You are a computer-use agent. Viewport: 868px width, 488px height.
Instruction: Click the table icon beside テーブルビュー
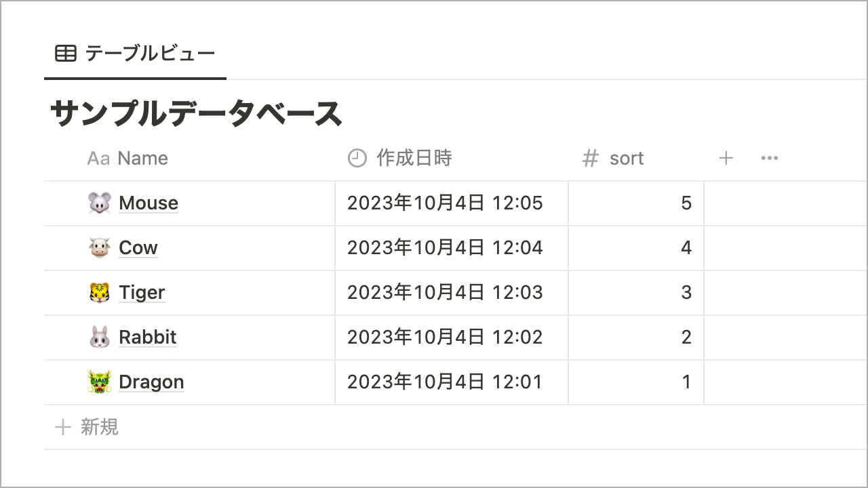pos(66,54)
